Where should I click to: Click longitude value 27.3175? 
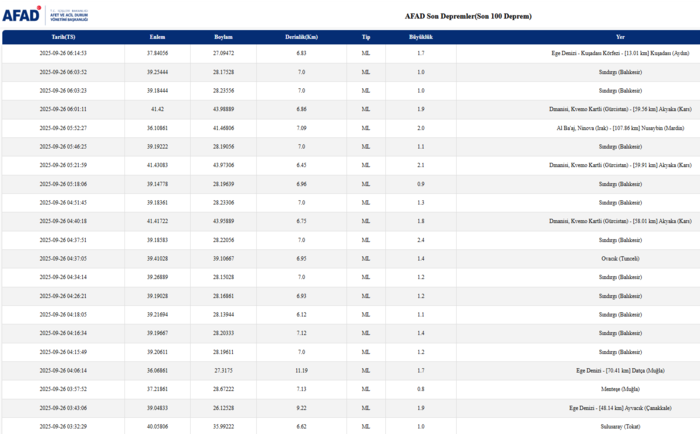(223, 371)
